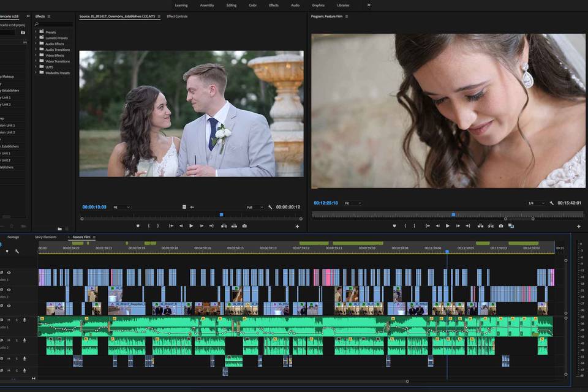Click the Source monitor blue playhead
This screenshot has width=588, height=392.
[221, 215]
